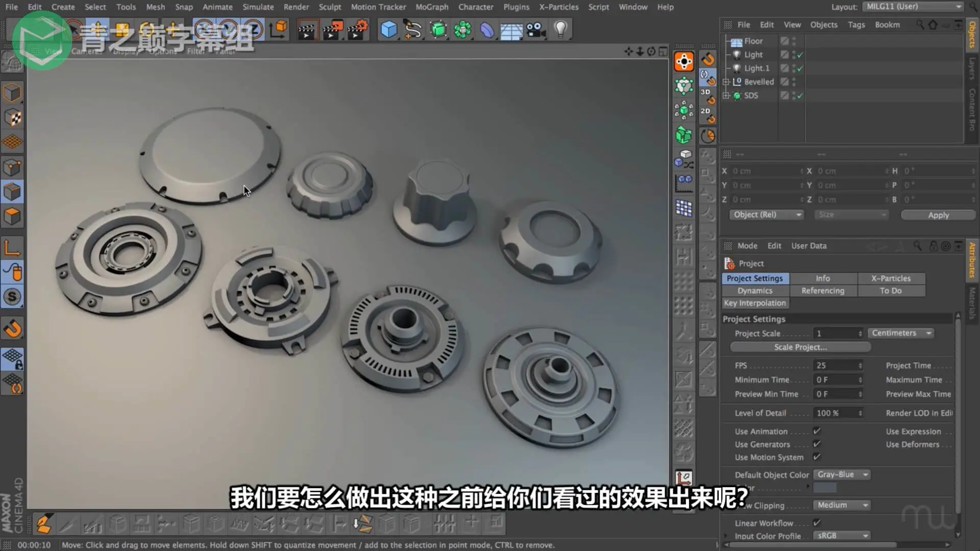980x551 pixels.
Task: Open the Info tab button
Action: (823, 279)
